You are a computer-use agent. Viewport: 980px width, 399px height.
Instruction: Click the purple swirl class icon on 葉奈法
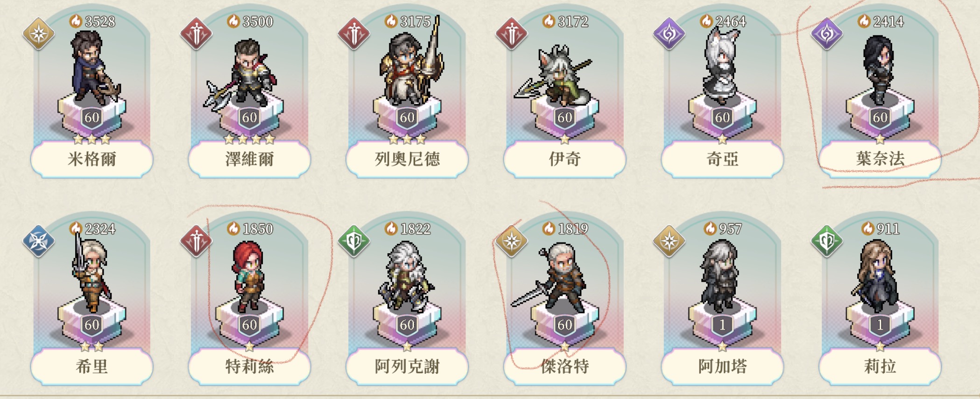pos(827,34)
